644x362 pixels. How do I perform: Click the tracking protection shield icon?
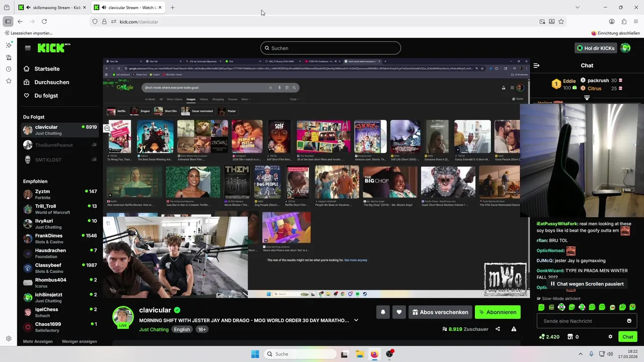click(x=95, y=22)
